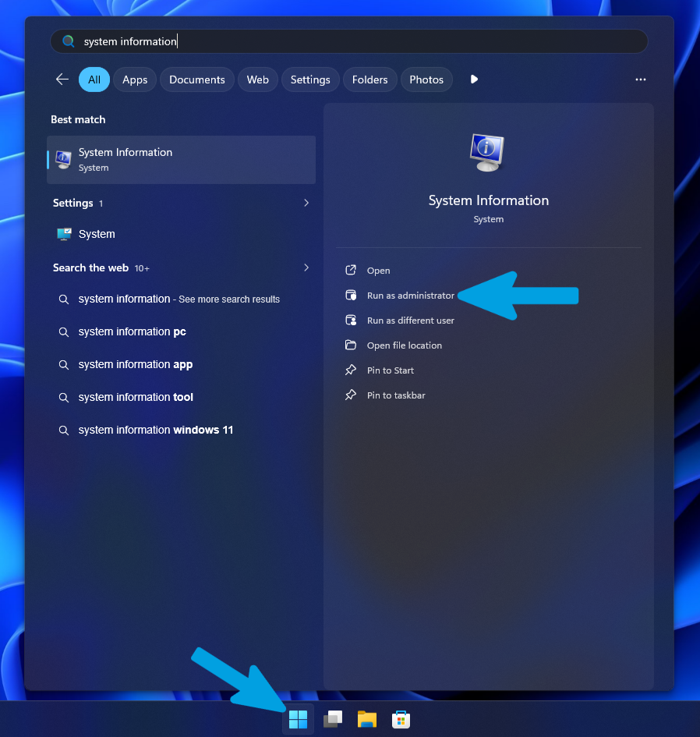The width and height of the screenshot is (700, 737).
Task: Click the Pin to Start pin icon
Action: [351, 370]
